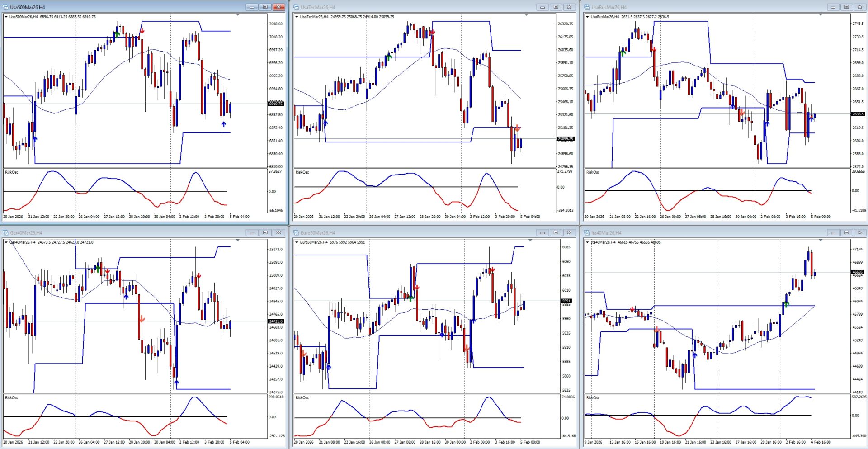Expand the UsaTecMar26,H4 symbol triangle in chart
Viewport: 868px width, 449px height.
[x=297, y=17]
